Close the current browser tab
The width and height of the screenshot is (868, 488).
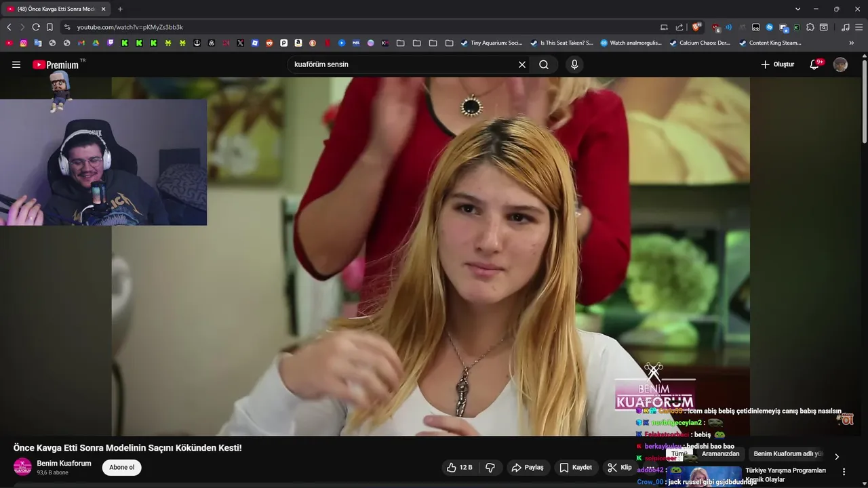tap(104, 9)
